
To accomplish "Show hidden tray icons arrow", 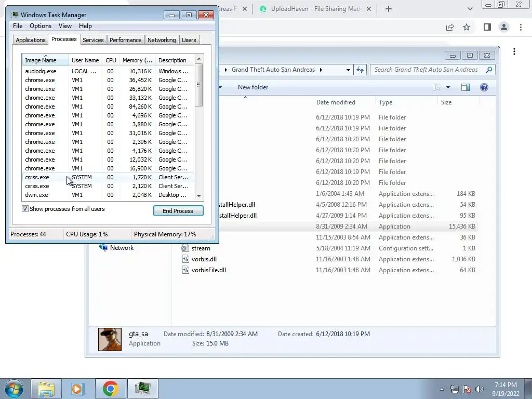I will pyautogui.click(x=442, y=389).
